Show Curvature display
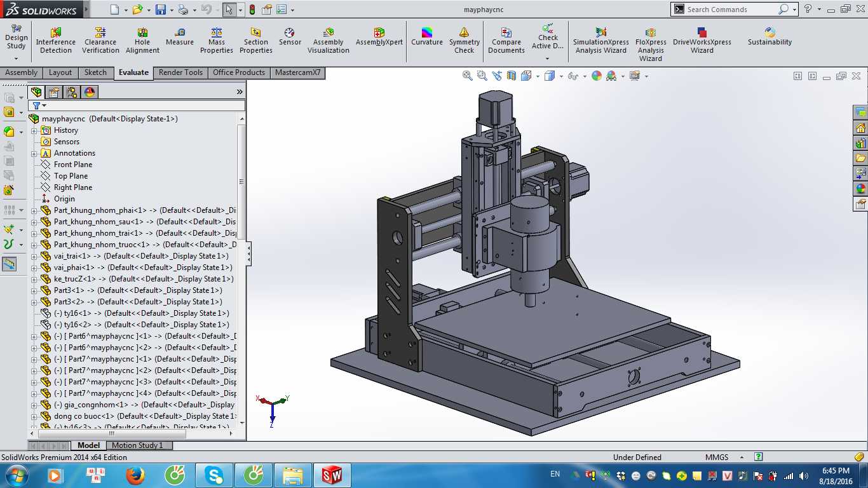868x488 pixels. coord(427,37)
